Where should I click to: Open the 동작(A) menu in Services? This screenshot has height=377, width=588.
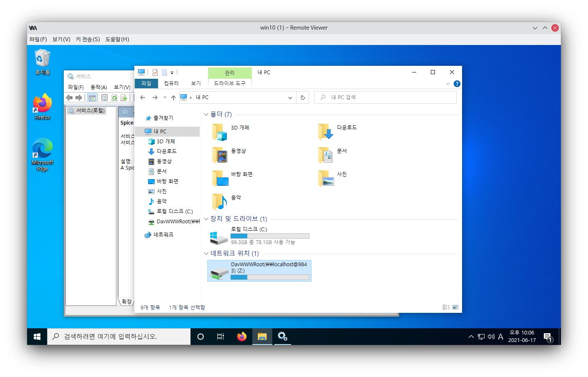98,87
